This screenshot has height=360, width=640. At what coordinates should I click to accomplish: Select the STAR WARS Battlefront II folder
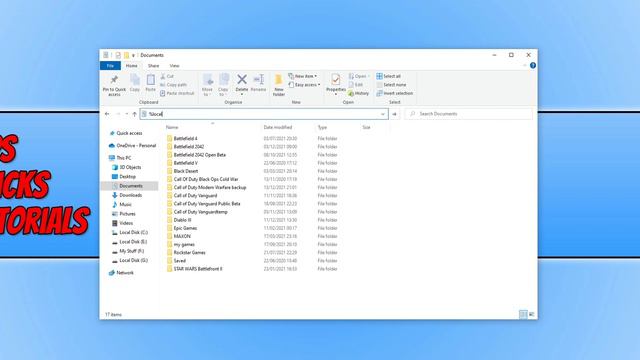198,269
